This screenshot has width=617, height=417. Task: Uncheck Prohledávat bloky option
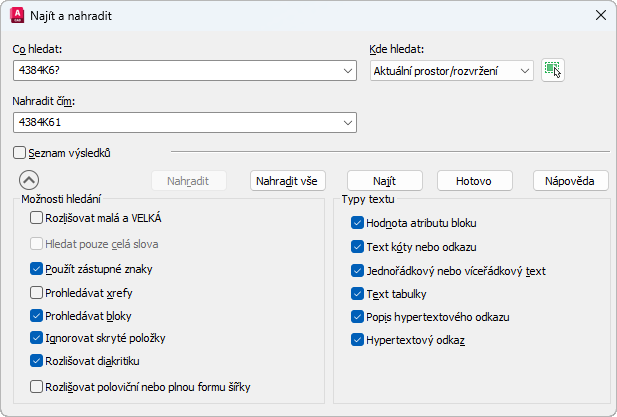tap(37, 316)
